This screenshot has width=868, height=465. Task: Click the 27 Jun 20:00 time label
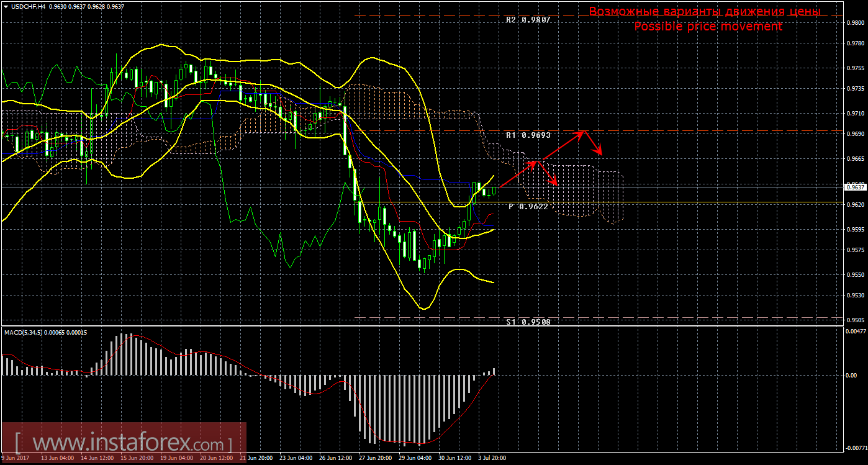[376, 459]
